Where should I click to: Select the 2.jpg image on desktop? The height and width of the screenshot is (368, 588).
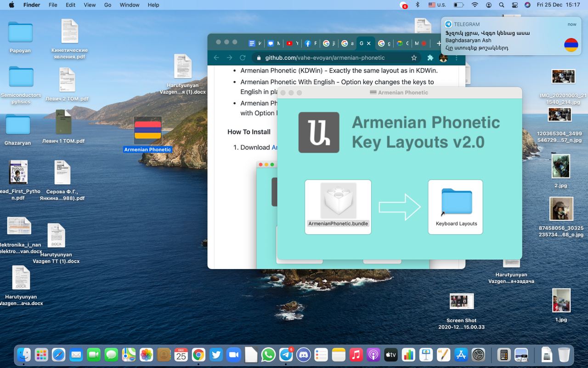[560, 171]
